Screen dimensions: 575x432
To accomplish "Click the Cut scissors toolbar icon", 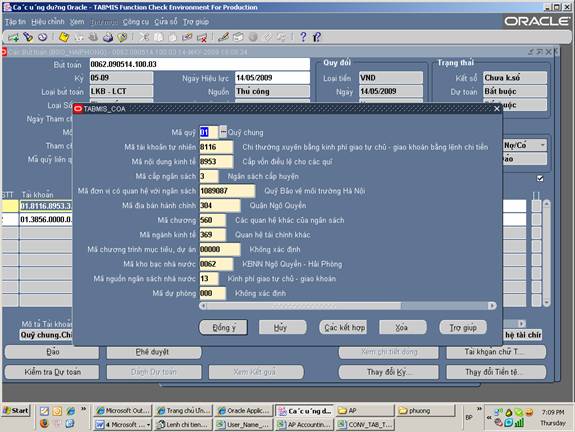I will click(x=144, y=37).
